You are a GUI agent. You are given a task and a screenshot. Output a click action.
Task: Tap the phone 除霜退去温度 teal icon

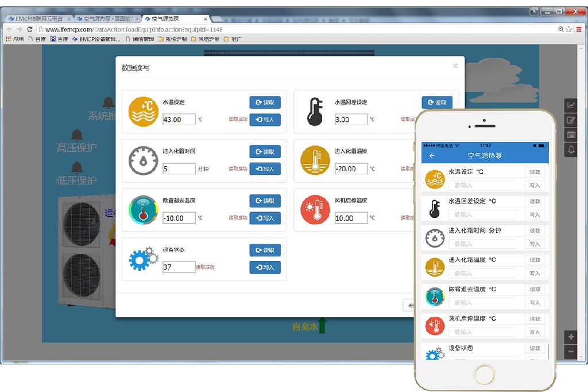pyautogui.click(x=435, y=296)
